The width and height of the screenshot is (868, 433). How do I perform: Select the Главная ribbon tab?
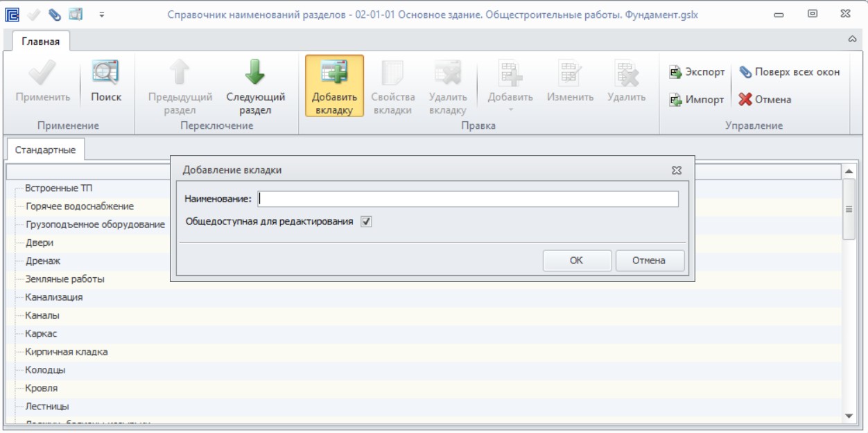(x=41, y=42)
